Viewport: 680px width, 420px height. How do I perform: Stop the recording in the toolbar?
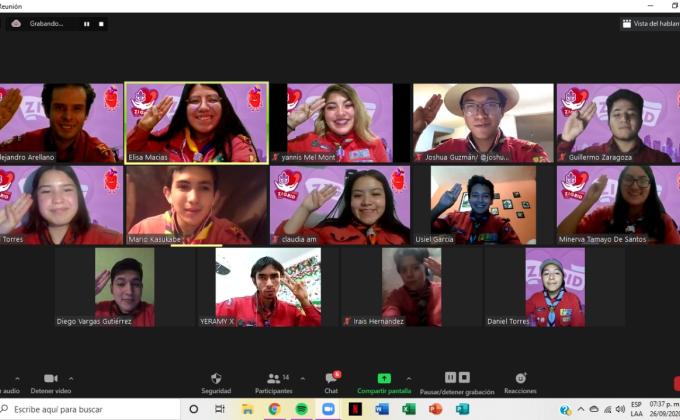tap(464, 377)
